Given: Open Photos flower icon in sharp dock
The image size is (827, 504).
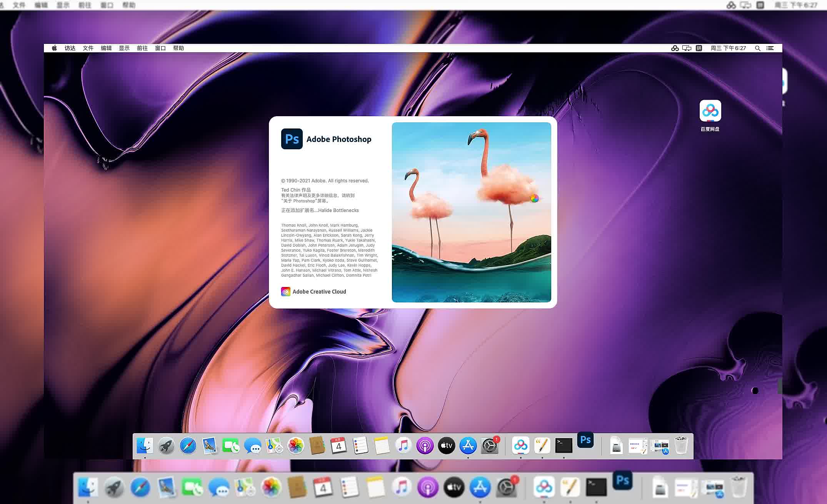Looking at the screenshot, I should [296, 446].
